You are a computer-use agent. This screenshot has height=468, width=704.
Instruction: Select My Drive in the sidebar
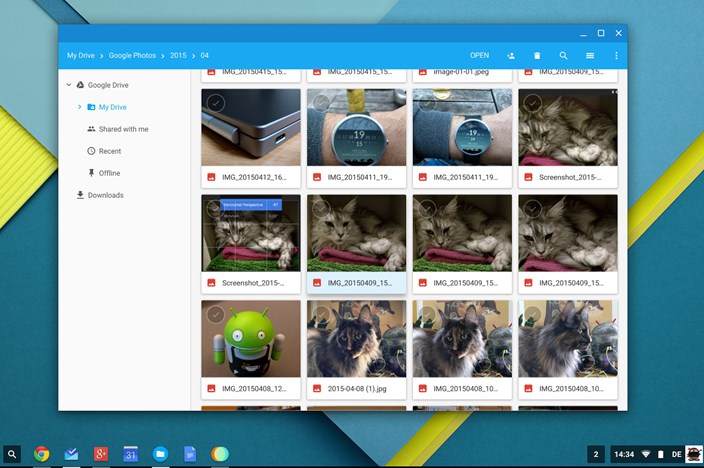point(113,107)
